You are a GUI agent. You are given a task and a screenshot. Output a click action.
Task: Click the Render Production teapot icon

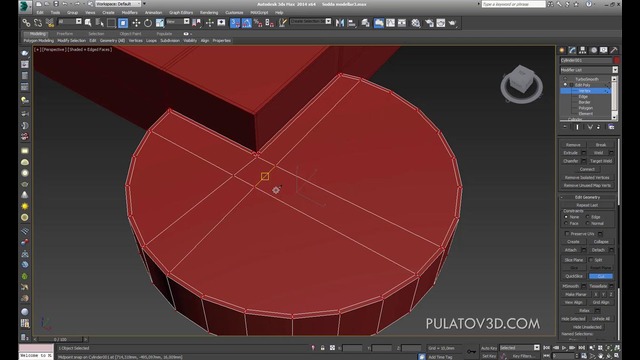tap(452, 23)
